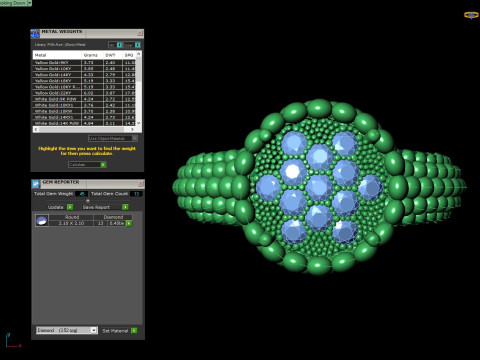Click first cyan button beside Library label
The width and height of the screenshot is (480, 360).
[119, 45]
